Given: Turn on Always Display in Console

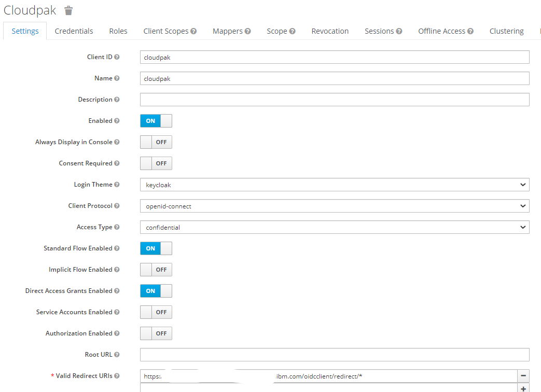Looking at the screenshot, I should (156, 142).
